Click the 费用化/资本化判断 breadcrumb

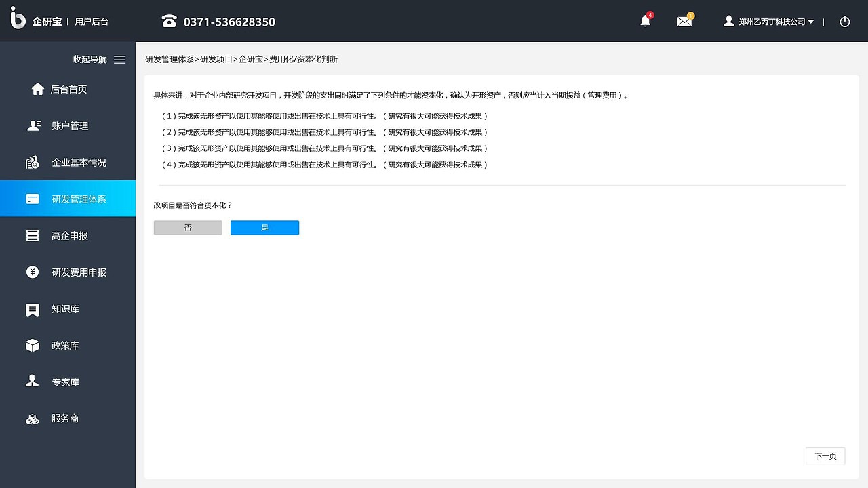tap(303, 60)
